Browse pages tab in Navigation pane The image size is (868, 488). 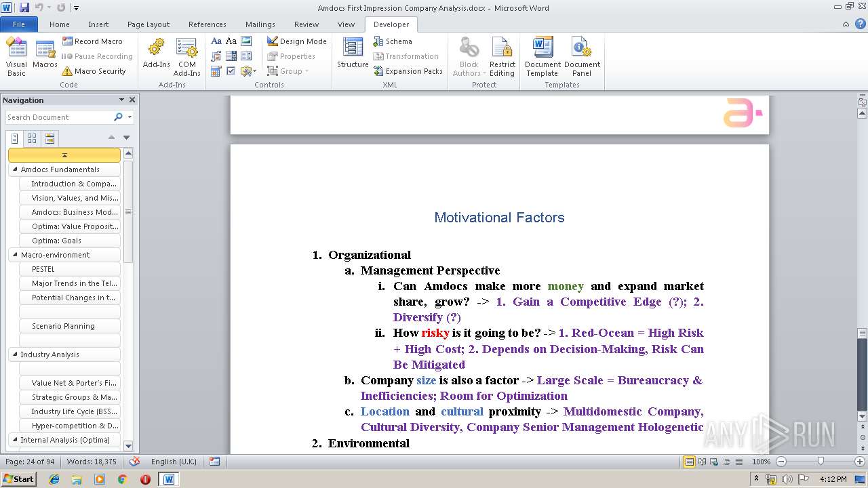(x=32, y=138)
